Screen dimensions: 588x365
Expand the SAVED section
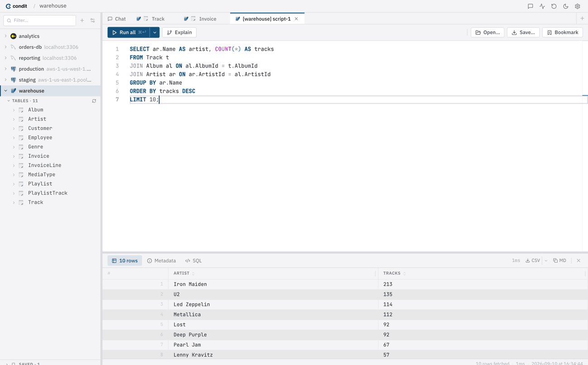tap(7, 364)
